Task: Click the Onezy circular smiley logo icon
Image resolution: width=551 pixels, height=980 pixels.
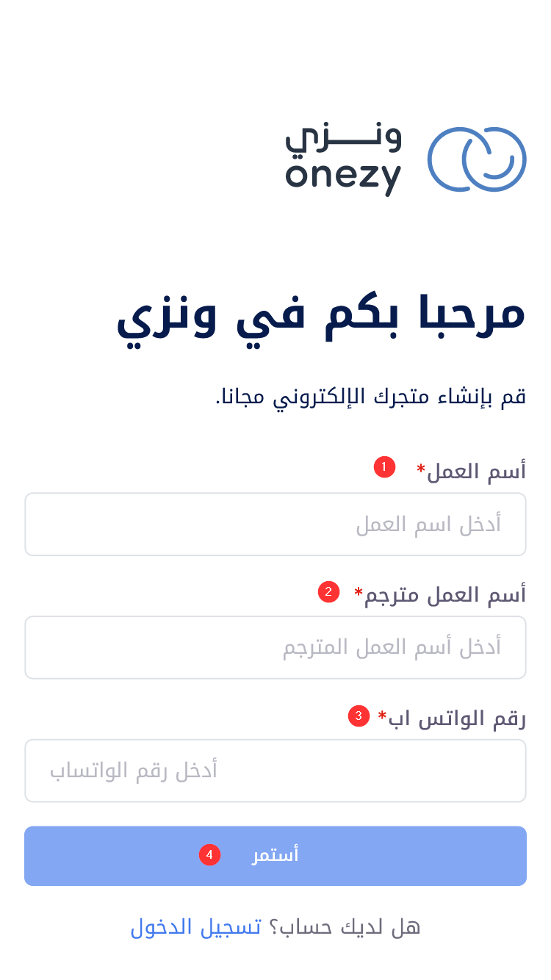Action: pyautogui.click(x=477, y=159)
